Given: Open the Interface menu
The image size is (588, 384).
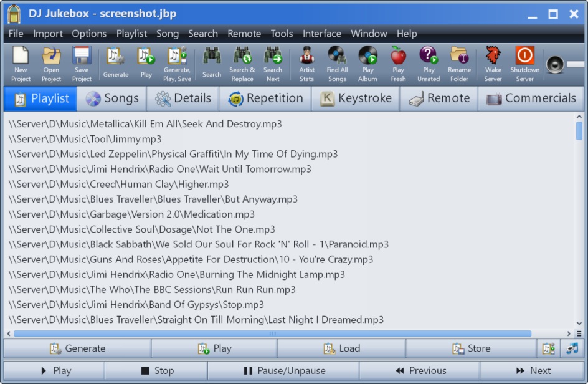Looking at the screenshot, I should tap(322, 34).
